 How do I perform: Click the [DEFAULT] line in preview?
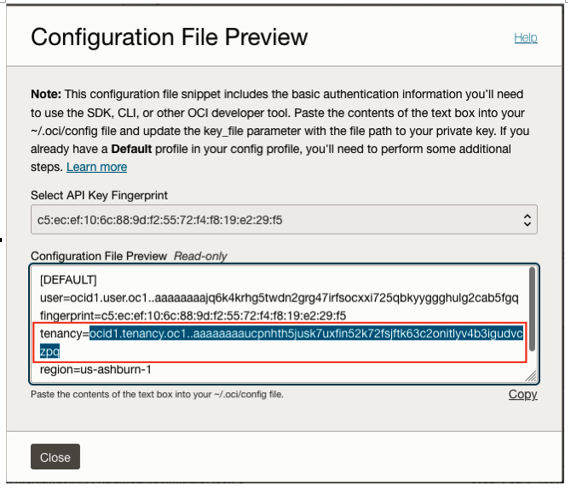[68, 280]
